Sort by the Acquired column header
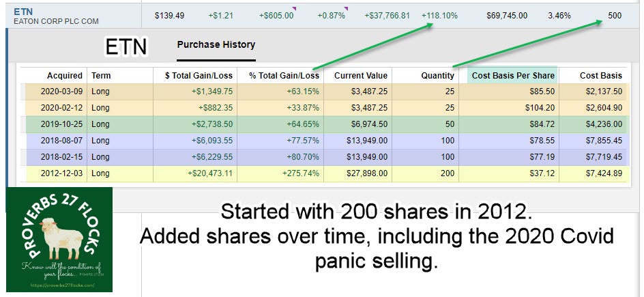Image resolution: width=644 pixels, height=297 pixels. pyautogui.click(x=65, y=76)
